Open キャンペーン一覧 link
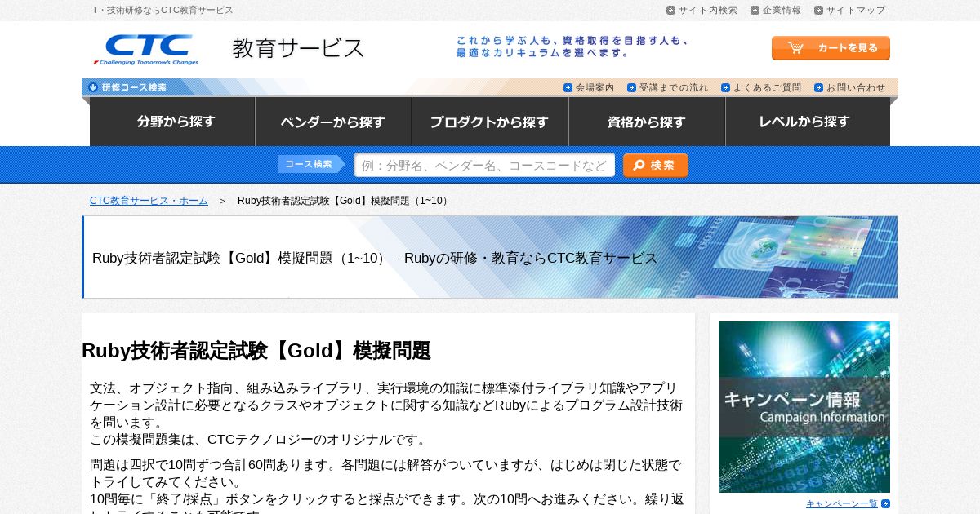The image size is (980, 514). (x=842, y=504)
